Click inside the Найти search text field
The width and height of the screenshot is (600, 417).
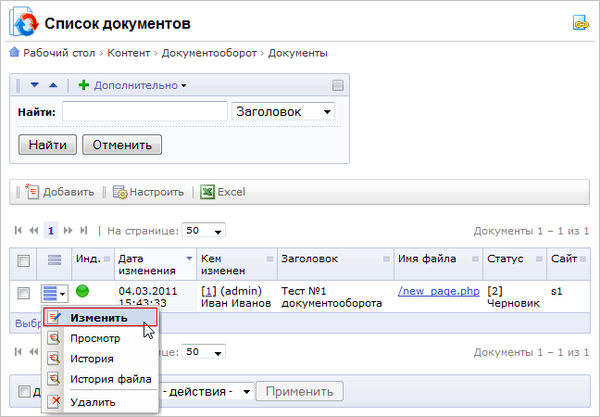coord(144,112)
